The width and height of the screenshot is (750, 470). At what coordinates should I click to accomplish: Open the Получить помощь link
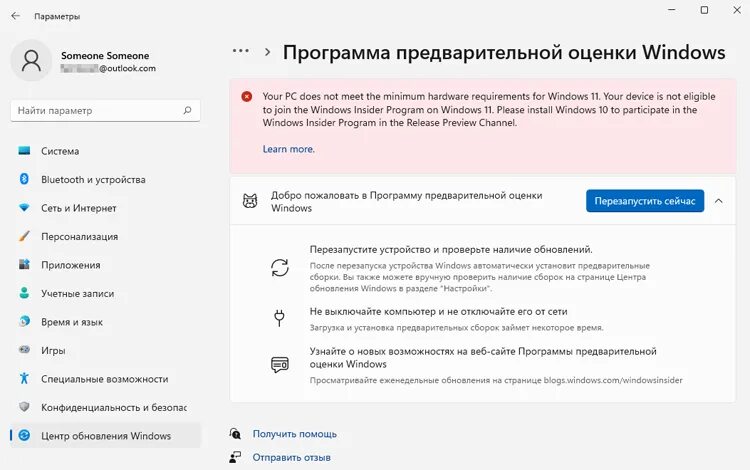(x=295, y=434)
